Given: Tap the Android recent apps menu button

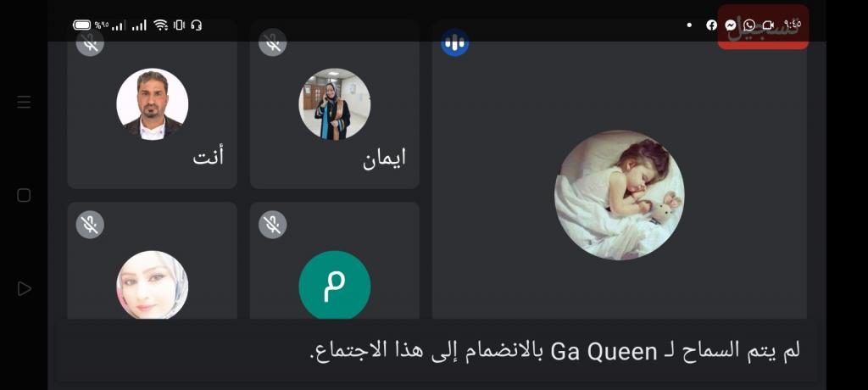Looking at the screenshot, I should 24,102.
